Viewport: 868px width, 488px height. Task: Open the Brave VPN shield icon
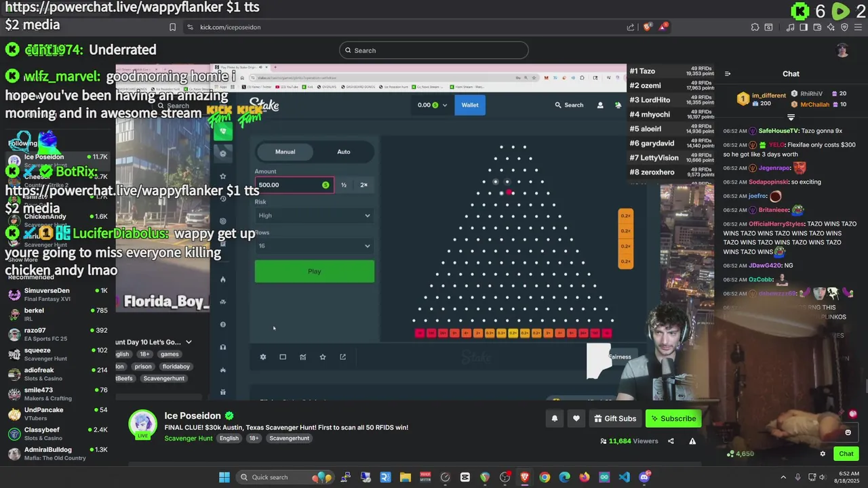(x=844, y=27)
